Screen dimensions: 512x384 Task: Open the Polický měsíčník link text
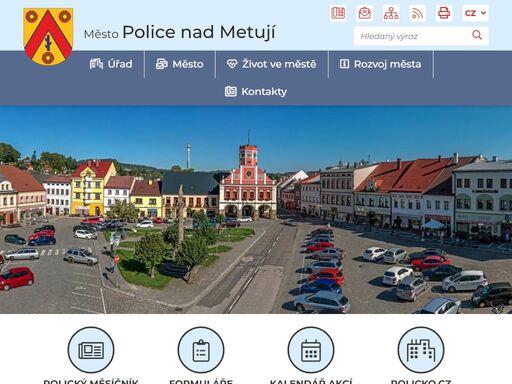pos(91,381)
